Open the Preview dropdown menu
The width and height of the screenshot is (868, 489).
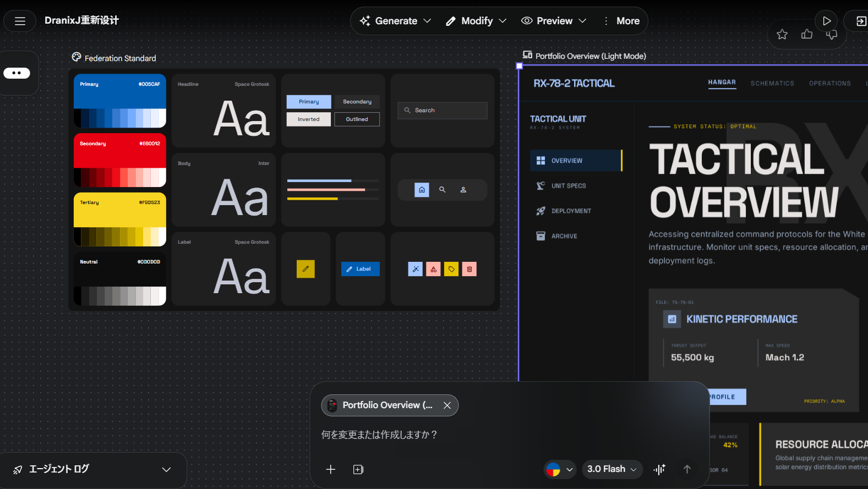pos(554,21)
